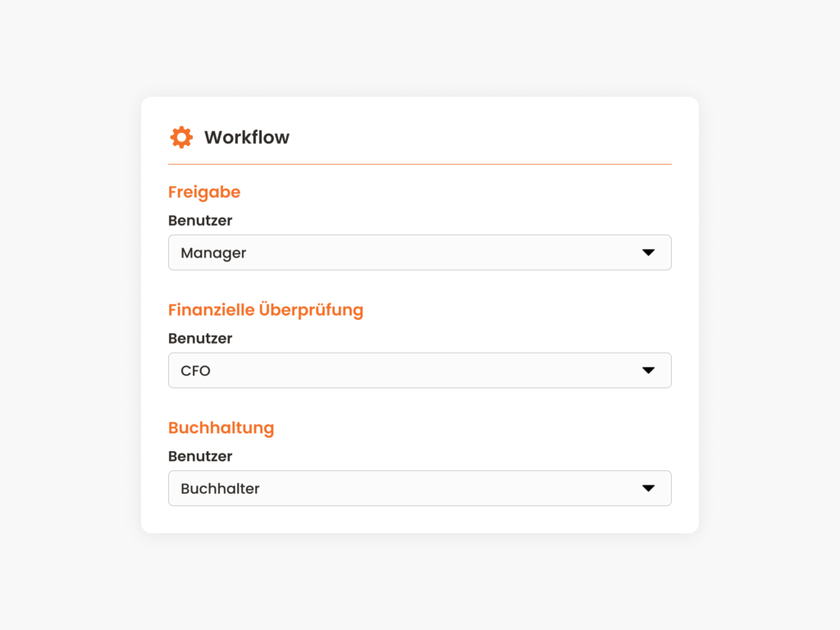Click the Buchhaltung section heading

[221, 427]
